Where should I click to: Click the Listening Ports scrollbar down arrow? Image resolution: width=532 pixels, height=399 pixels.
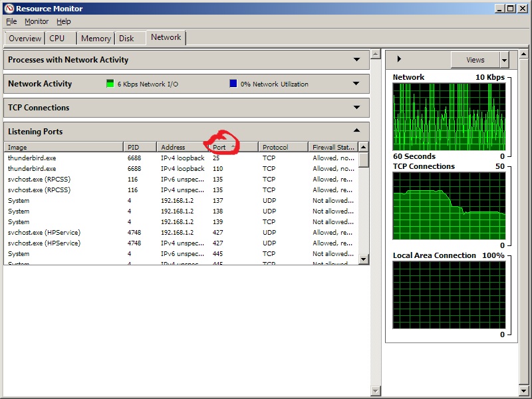pos(362,259)
